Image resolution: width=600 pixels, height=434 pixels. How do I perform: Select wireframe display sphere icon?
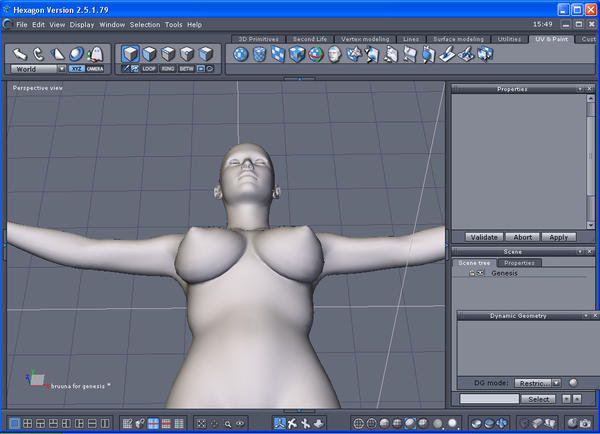(359, 423)
